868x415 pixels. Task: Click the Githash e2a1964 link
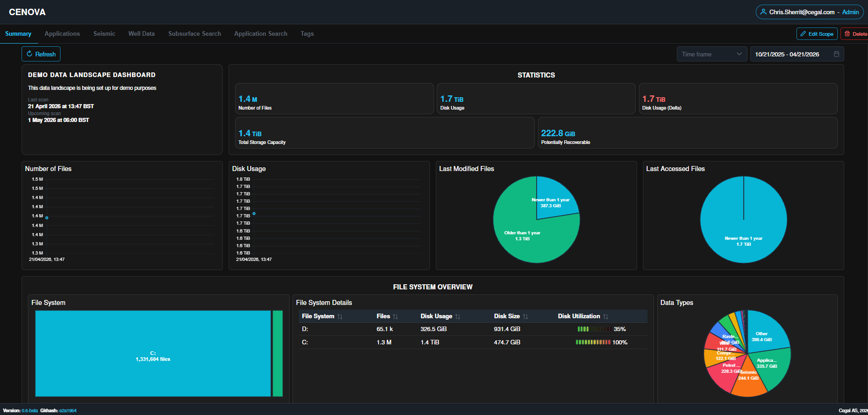click(68, 411)
